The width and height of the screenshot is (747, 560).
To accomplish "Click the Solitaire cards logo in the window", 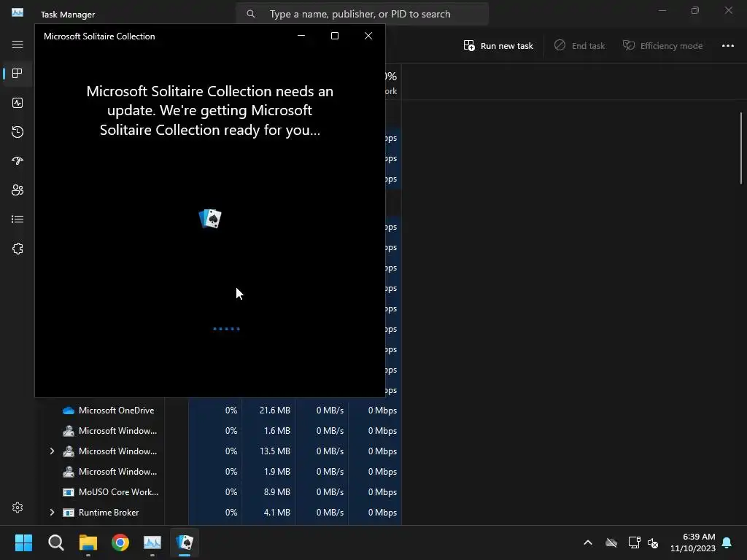I will click(210, 219).
